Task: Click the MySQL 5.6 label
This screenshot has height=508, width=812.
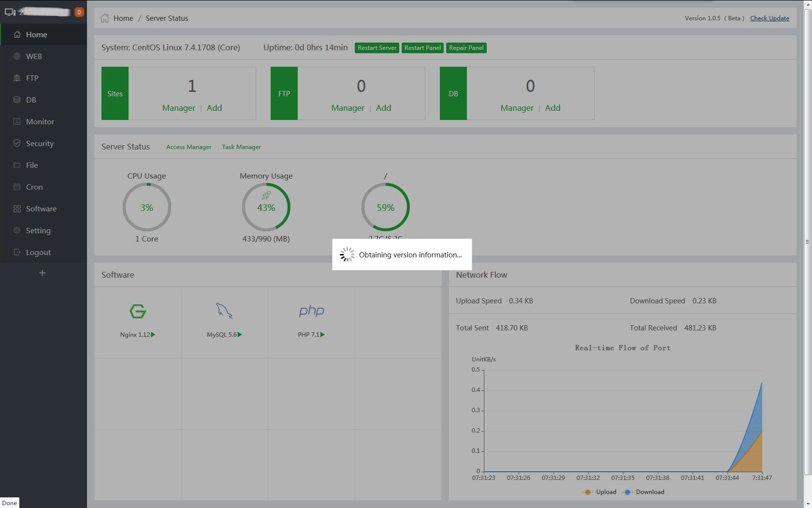Action: tap(222, 335)
